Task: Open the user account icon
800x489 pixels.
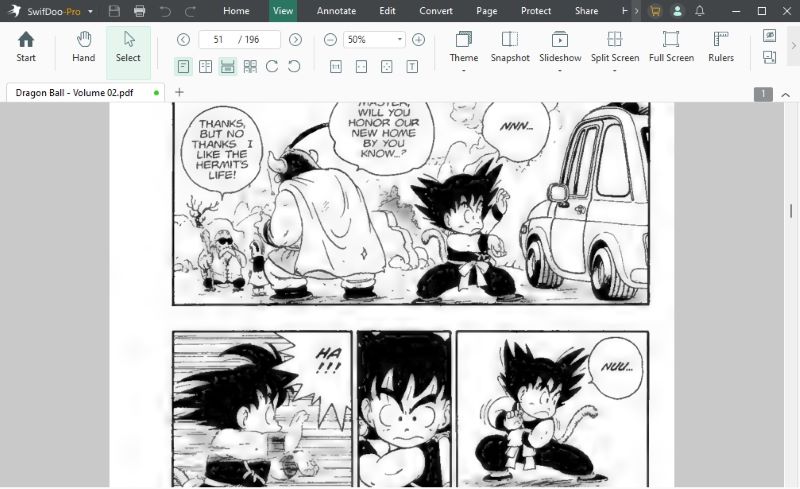Action: point(677,11)
